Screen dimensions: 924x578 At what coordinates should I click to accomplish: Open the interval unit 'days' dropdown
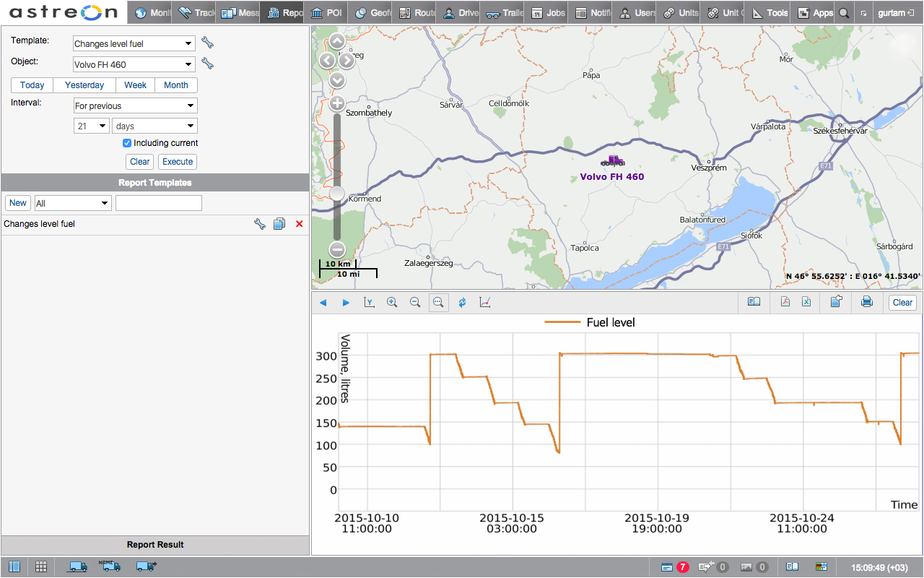154,126
